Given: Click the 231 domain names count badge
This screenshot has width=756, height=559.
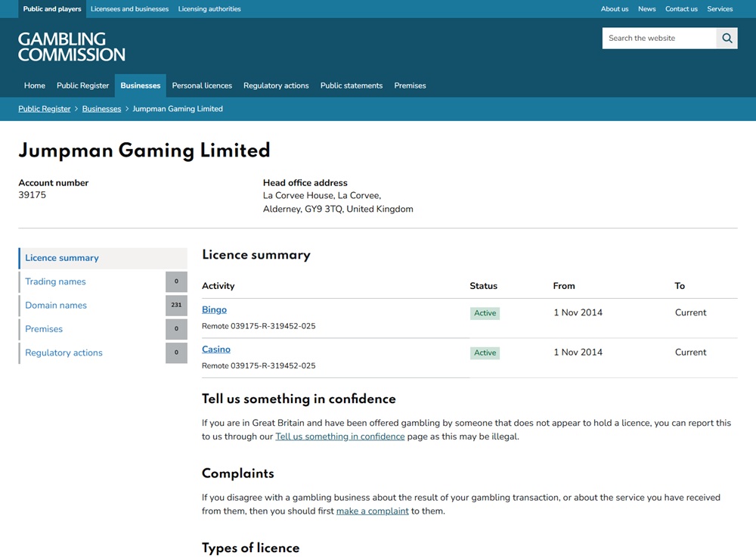Looking at the screenshot, I should click(176, 306).
